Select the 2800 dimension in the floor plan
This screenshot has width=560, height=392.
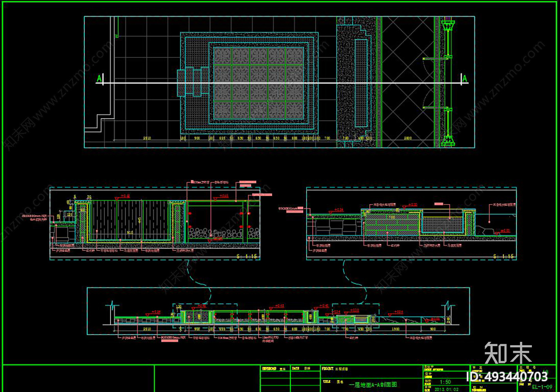click(x=408, y=138)
